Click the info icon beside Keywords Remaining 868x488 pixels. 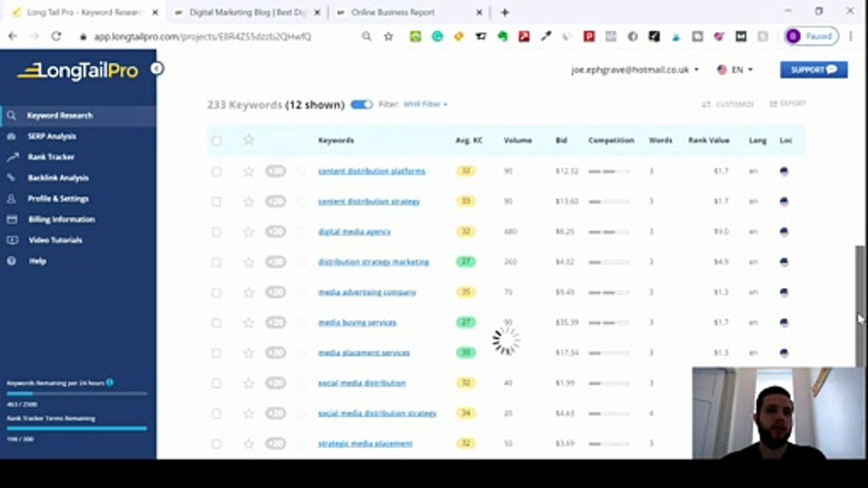coord(110,383)
